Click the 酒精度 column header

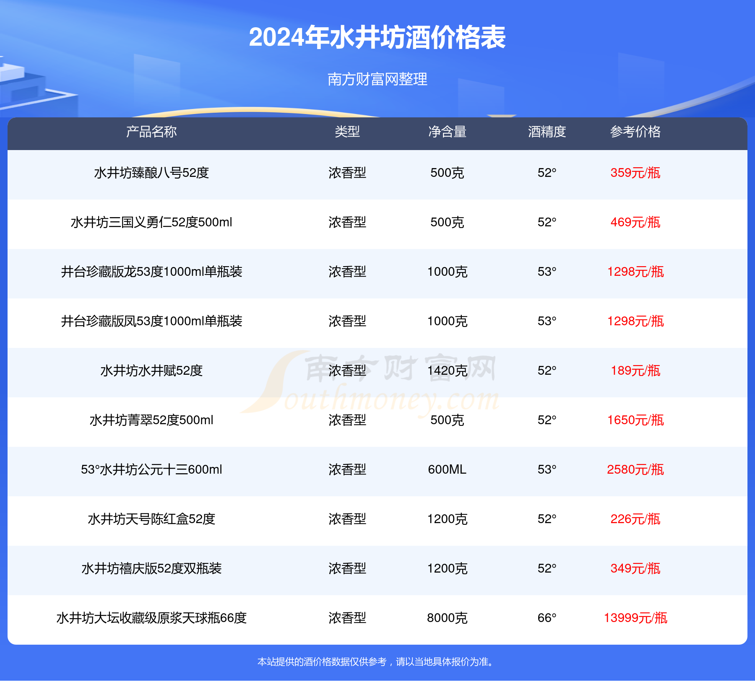547,132
